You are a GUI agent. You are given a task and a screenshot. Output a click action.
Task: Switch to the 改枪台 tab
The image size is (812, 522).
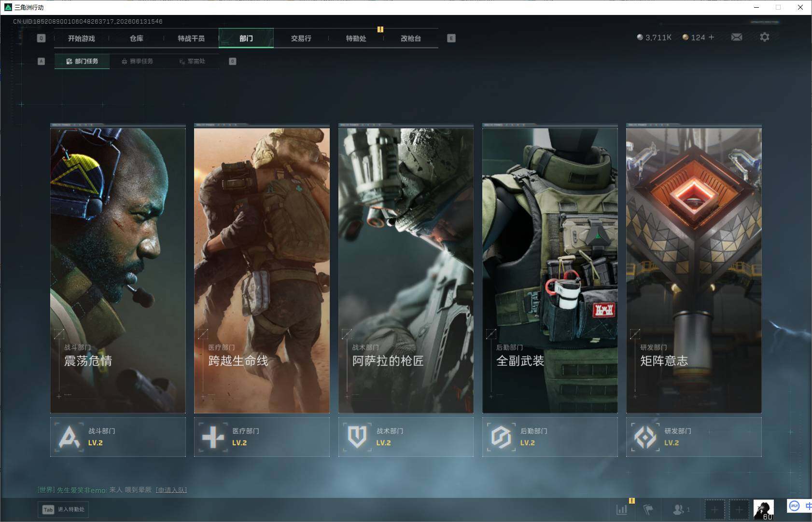point(411,38)
